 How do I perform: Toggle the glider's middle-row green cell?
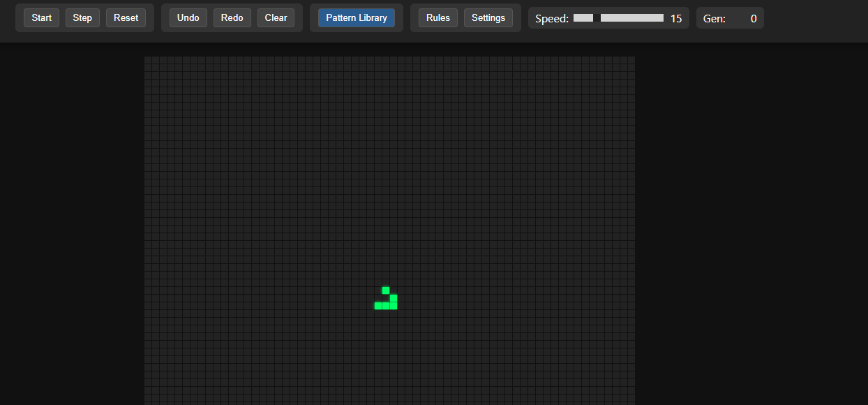[x=394, y=298]
